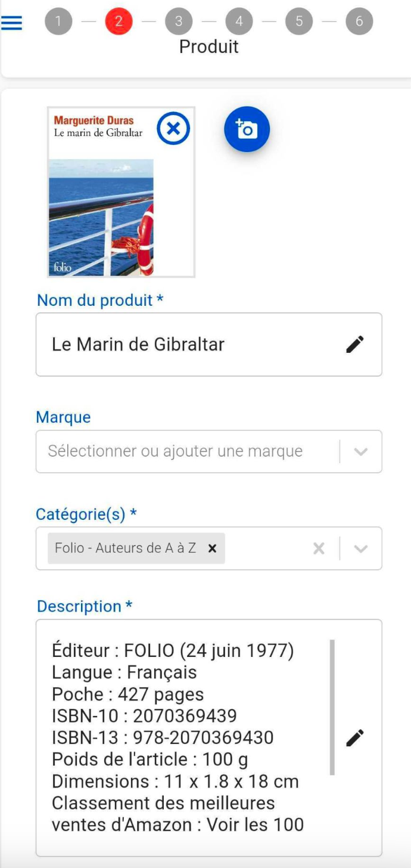Expand the Catégorie(s) dropdown arrow
411x868 pixels.
click(x=360, y=548)
